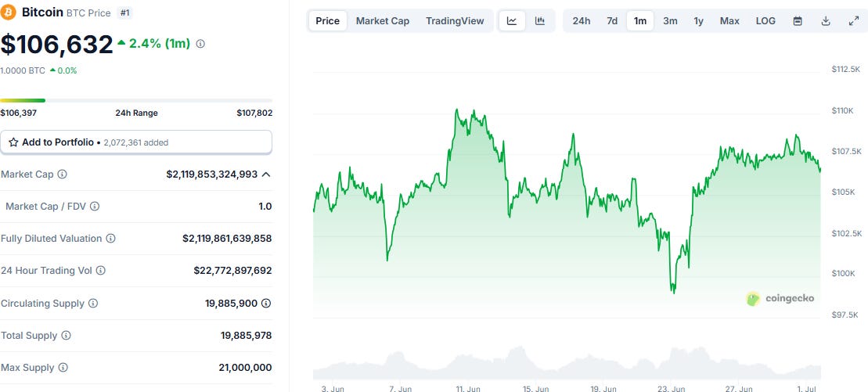The width and height of the screenshot is (868, 392).
Task: Click the #1 rank badge
Action: click(125, 13)
